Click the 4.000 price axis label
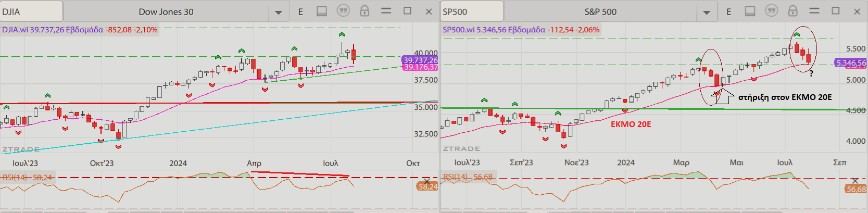Viewport: 868px width, 213px height. pyautogui.click(x=856, y=141)
